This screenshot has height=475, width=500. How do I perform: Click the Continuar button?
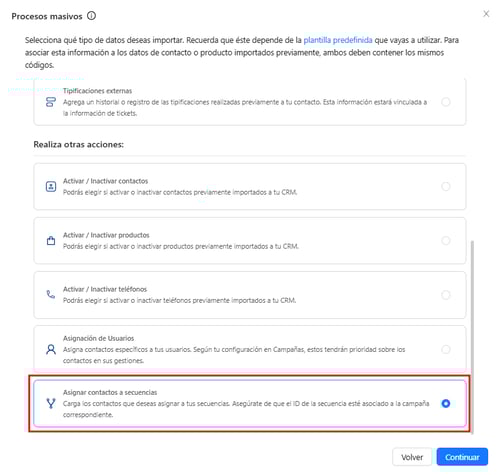(462, 457)
